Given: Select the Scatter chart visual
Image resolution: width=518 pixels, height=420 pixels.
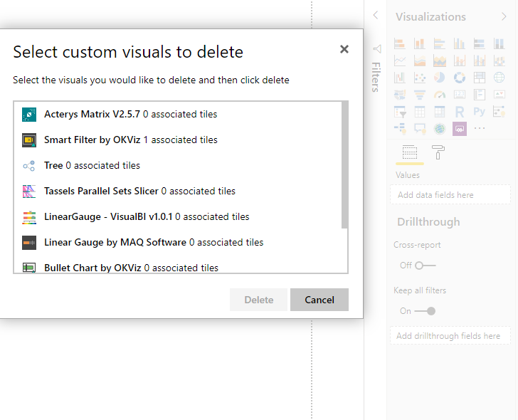Looking at the screenshot, I should [x=420, y=78].
